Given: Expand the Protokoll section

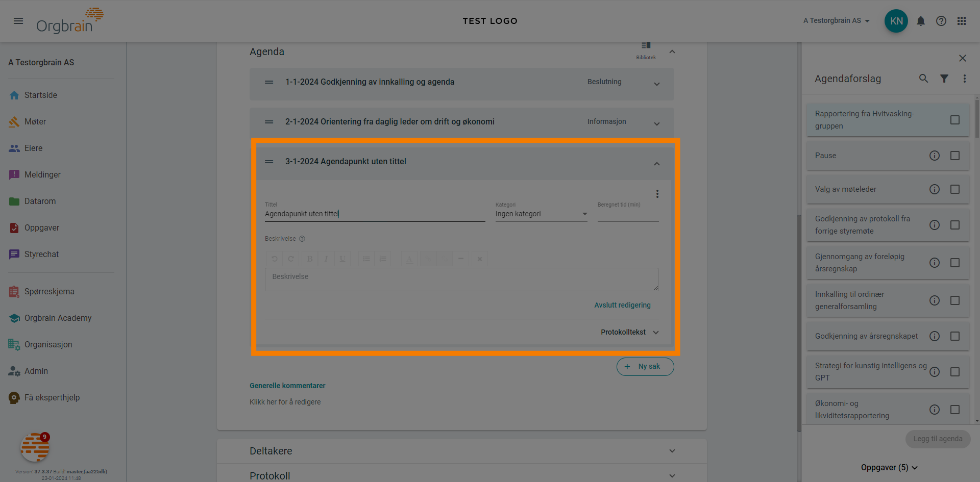Looking at the screenshot, I should point(672,476).
